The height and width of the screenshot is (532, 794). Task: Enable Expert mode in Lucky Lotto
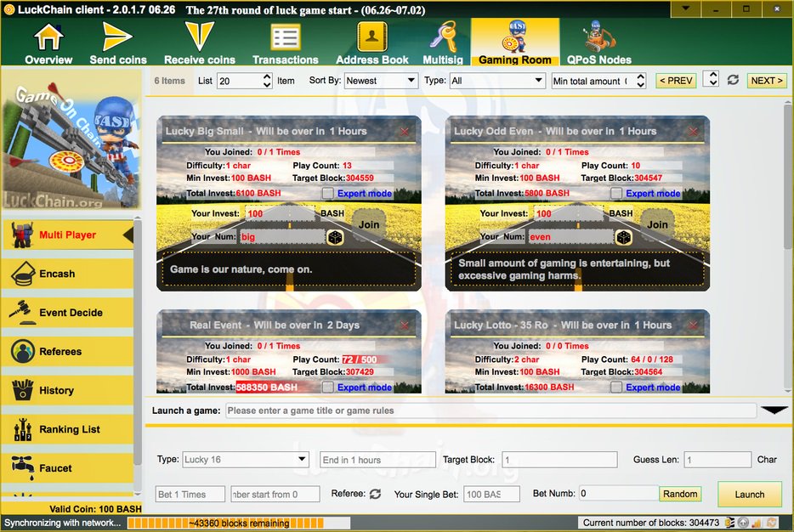pos(616,388)
